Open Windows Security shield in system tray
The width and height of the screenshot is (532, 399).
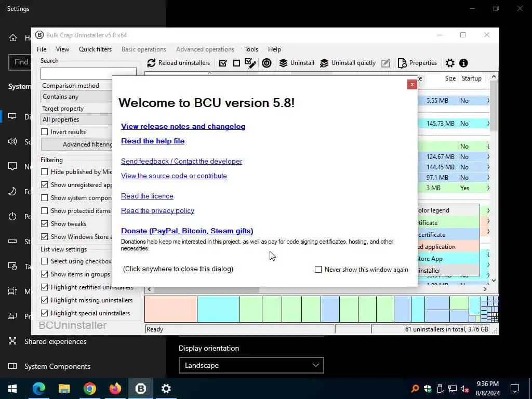[428, 389]
